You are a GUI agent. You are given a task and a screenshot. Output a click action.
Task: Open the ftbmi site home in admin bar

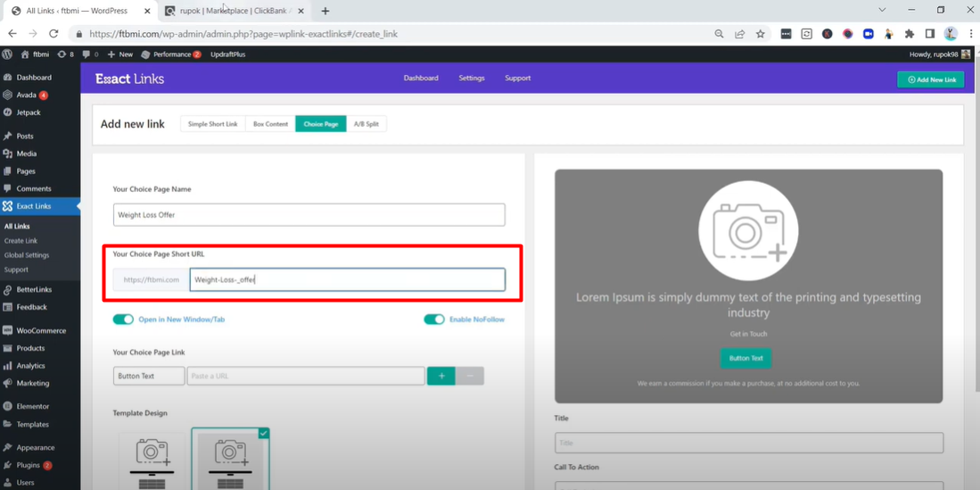pos(35,54)
